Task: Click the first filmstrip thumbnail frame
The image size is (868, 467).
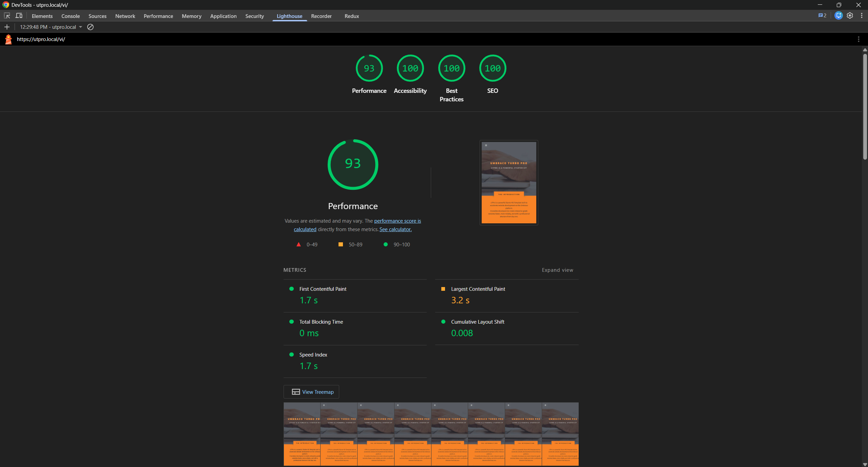Action: 302,434
